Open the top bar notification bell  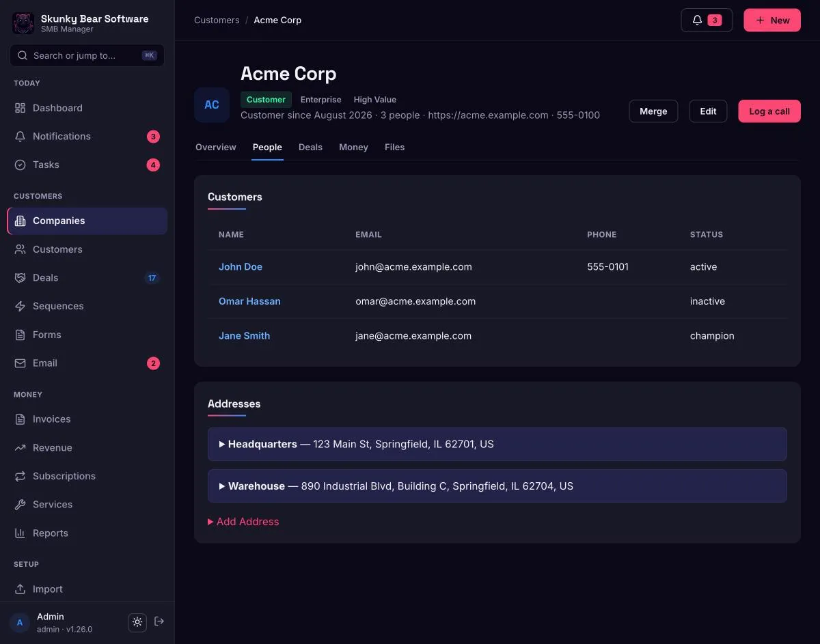[707, 20]
